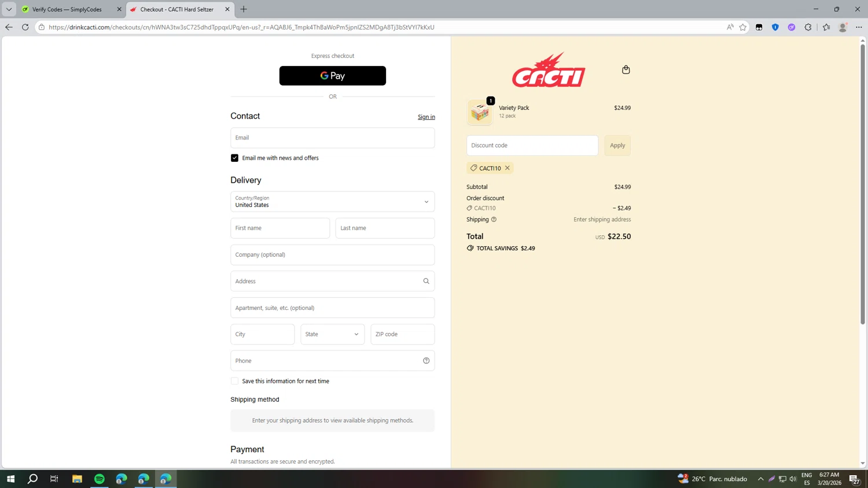Close the Checkout - CACTI Hard Seltzer tab
This screenshot has width=868, height=488.
click(227, 9)
